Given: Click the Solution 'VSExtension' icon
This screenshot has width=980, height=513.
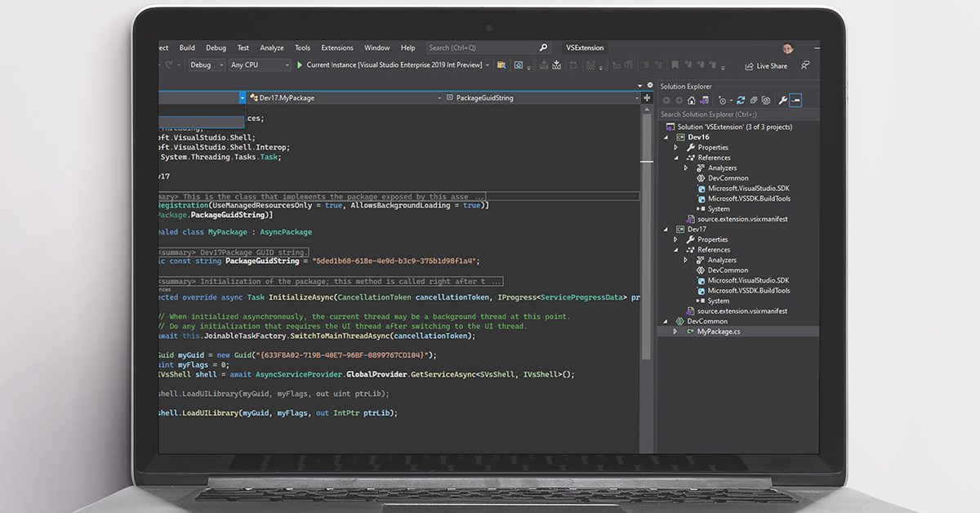Looking at the screenshot, I should [x=670, y=127].
